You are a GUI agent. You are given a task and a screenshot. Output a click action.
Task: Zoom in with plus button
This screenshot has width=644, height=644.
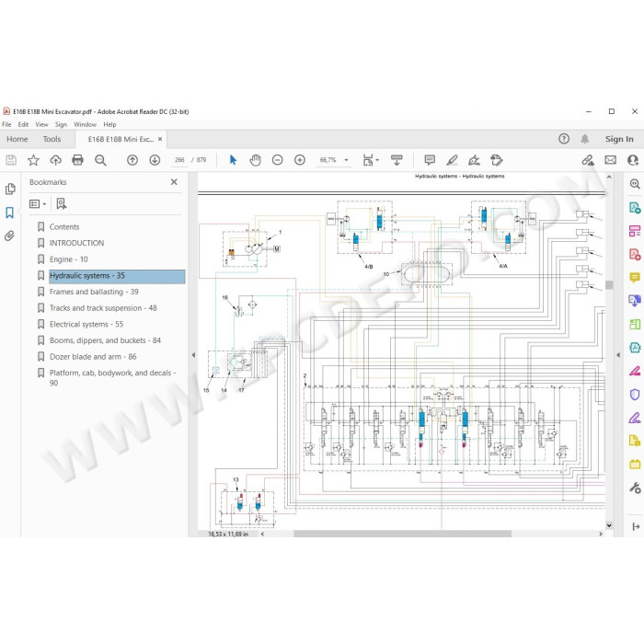pyautogui.click(x=300, y=160)
